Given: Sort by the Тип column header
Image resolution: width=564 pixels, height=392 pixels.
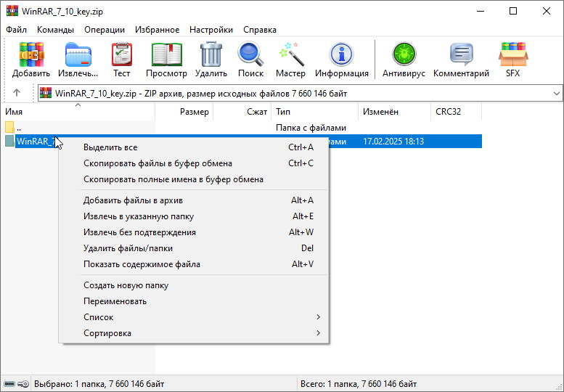Looking at the screenshot, I should click(x=315, y=112).
